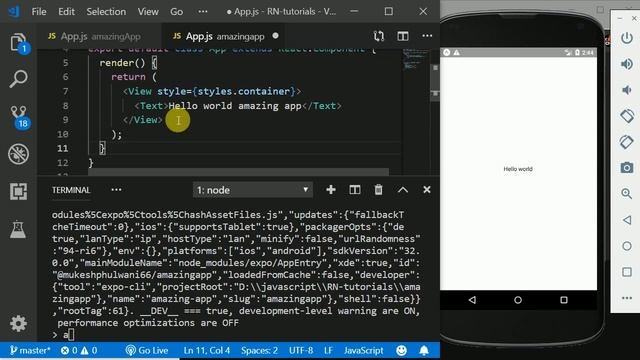Screen dimensions: 640x360
Task: Open emulator extended controls ellipsis
Action: click(627, 298)
